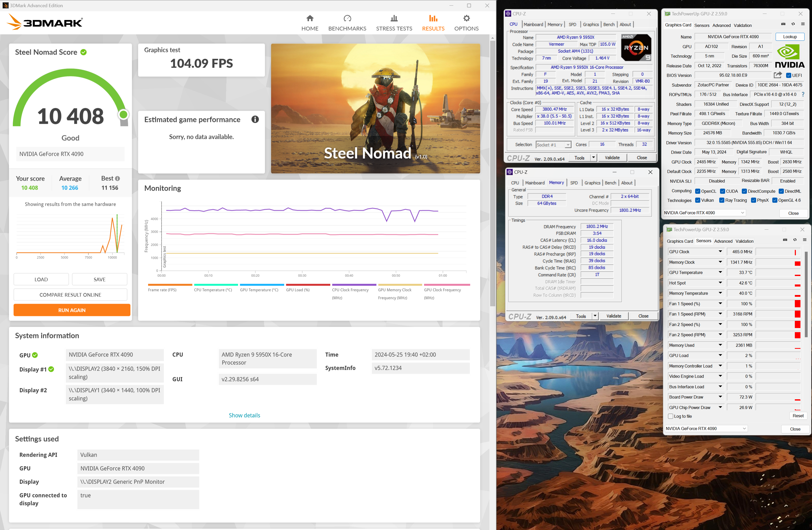
Task: Open GPU selector dropdown in GPU-Z Sensors window
Action: [x=706, y=429]
